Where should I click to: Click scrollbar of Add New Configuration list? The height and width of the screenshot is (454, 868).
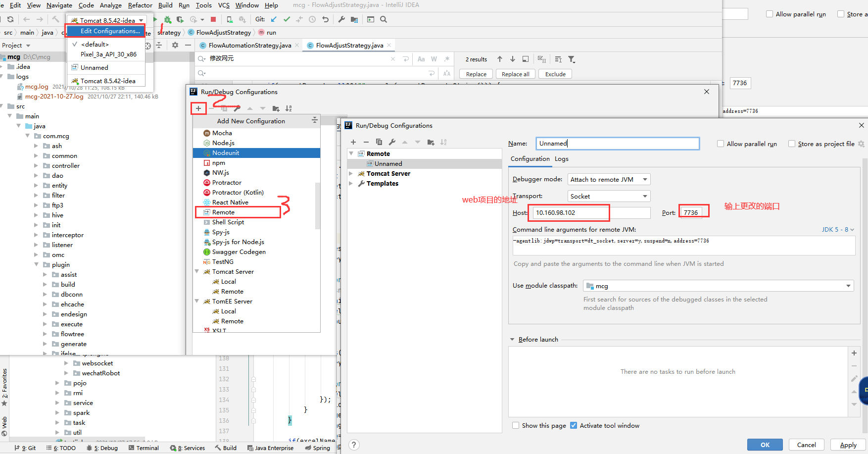[318, 205]
